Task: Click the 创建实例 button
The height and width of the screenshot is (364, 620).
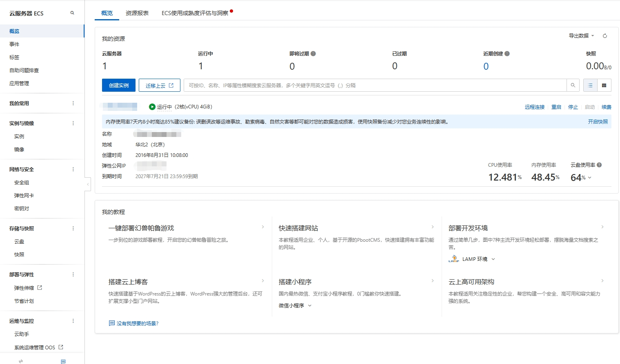Action: [x=118, y=85]
